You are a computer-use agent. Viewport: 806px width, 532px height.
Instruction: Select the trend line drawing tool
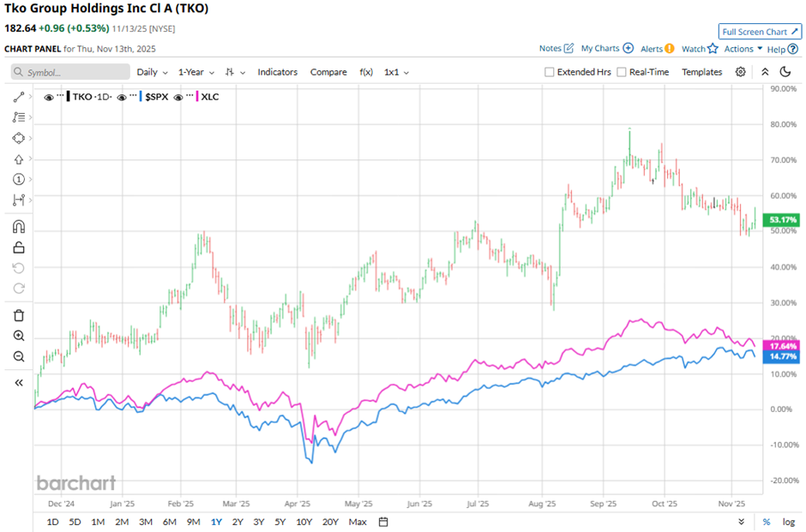tap(19, 97)
